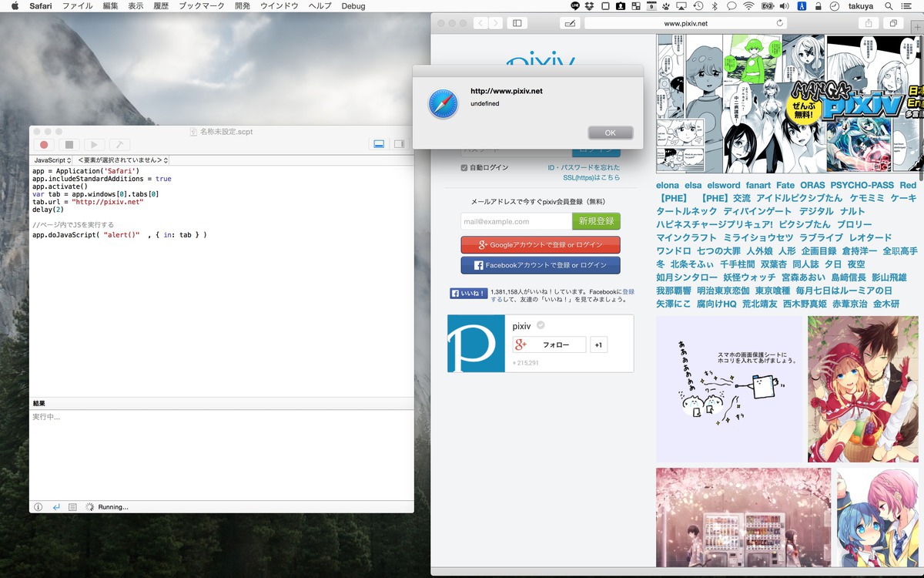
Task: Open the ブックマーク menu
Action: (202, 6)
